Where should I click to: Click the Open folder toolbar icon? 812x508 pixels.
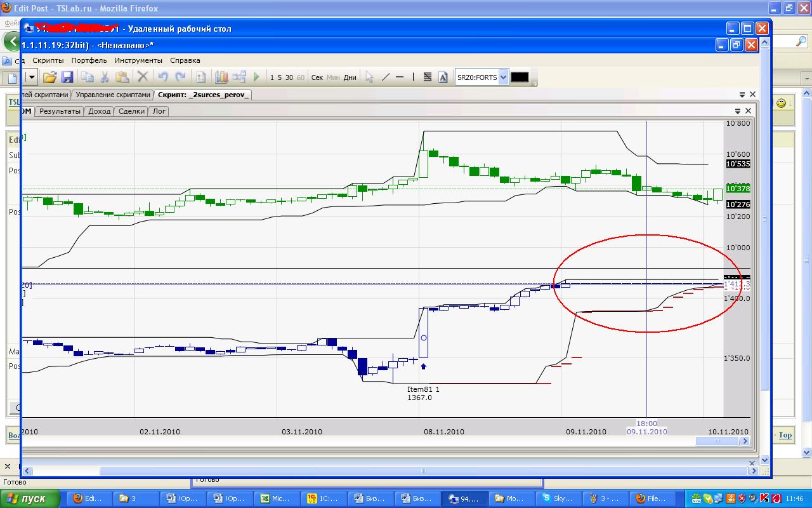click(x=49, y=77)
